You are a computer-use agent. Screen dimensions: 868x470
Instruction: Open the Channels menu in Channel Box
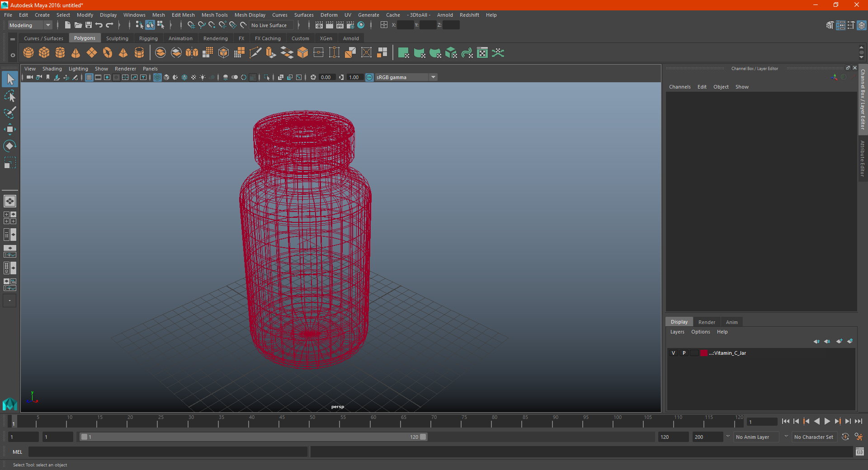[679, 87]
